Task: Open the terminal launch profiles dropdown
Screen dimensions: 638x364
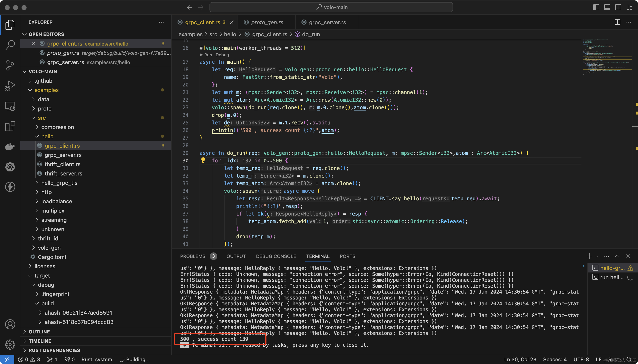Action: pos(597,256)
